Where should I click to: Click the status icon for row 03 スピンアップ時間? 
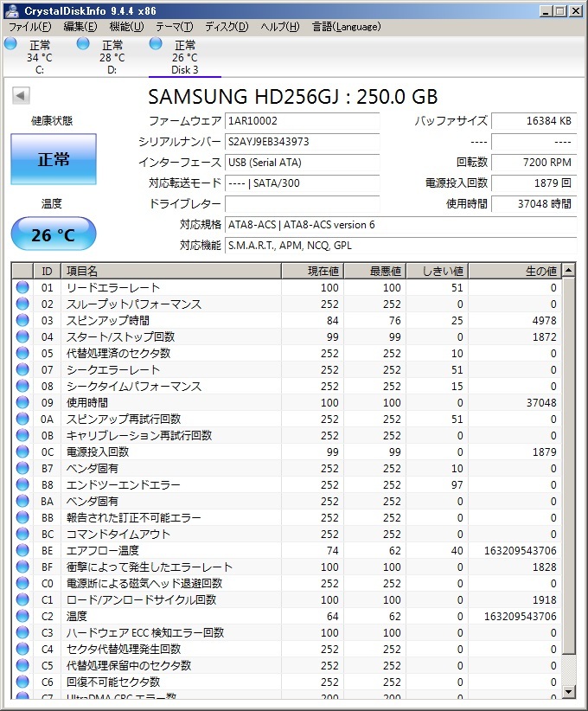tap(22, 320)
